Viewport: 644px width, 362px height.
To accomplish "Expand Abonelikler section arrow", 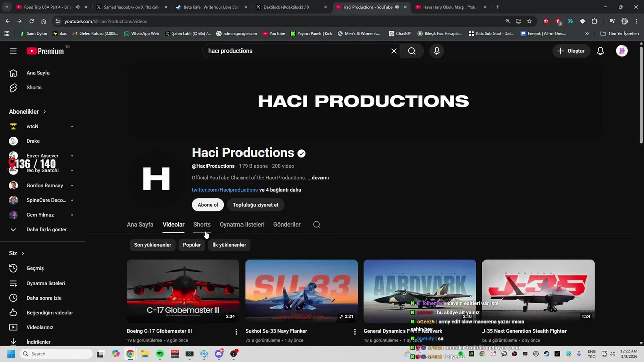I will coord(44,112).
